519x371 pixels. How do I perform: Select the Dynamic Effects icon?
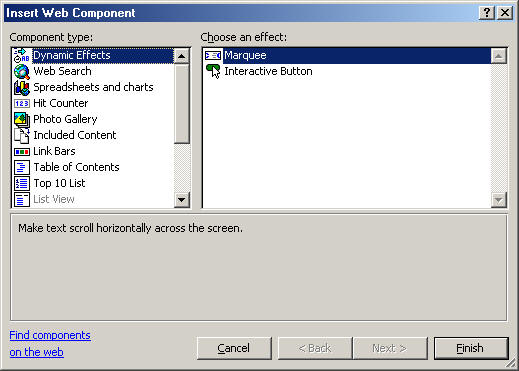tap(22, 55)
